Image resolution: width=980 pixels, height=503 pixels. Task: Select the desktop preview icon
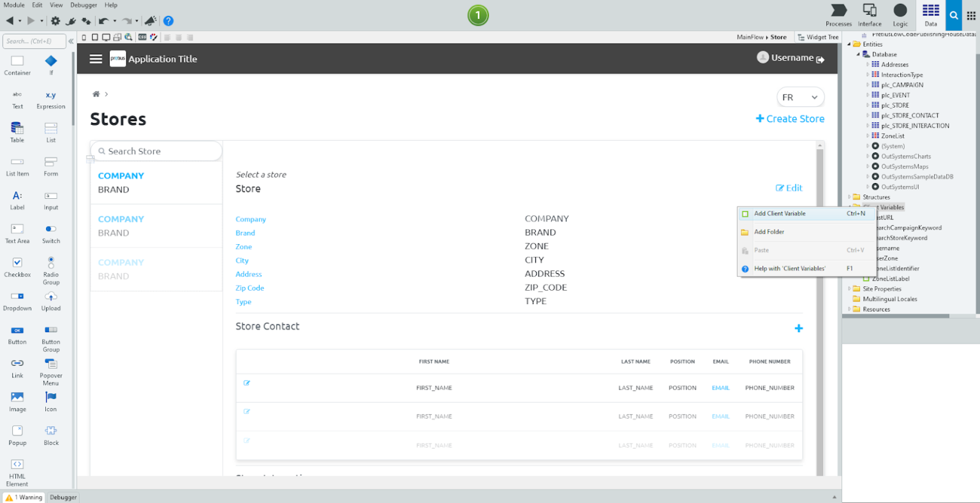point(106,37)
